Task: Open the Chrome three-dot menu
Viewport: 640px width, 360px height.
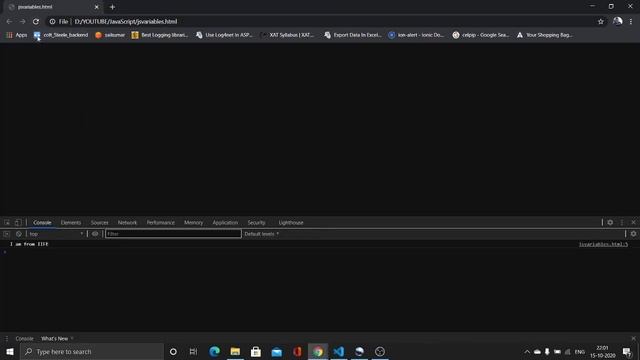Action: (x=631, y=22)
